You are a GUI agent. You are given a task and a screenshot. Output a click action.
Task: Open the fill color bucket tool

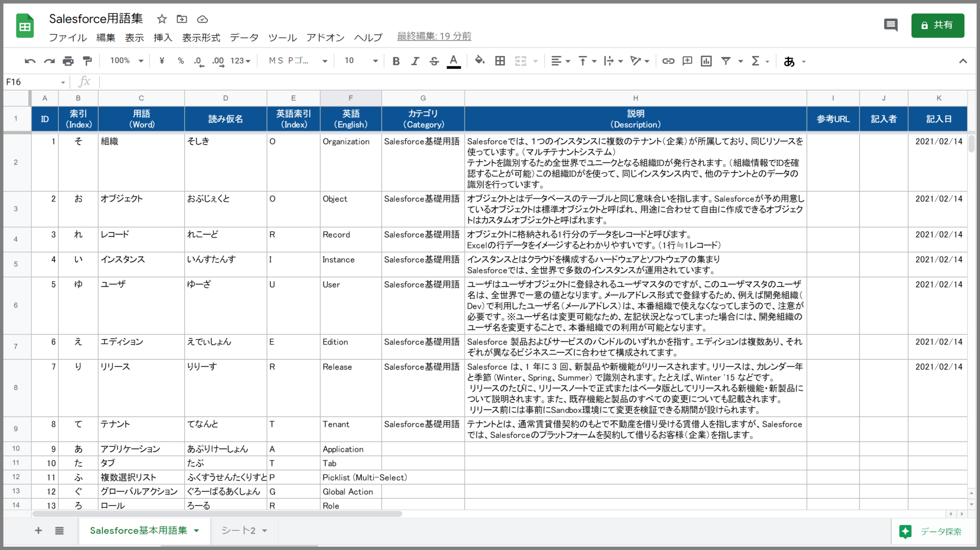pos(479,61)
